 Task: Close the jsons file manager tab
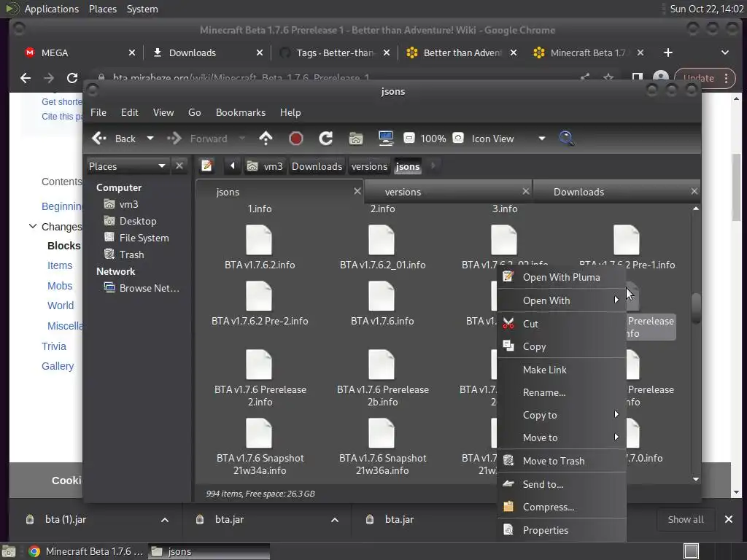coord(357,192)
